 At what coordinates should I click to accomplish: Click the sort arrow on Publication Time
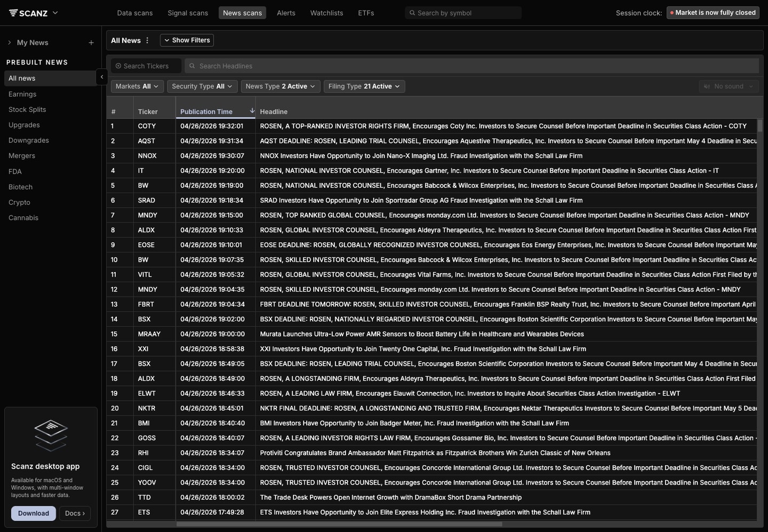[x=252, y=110]
